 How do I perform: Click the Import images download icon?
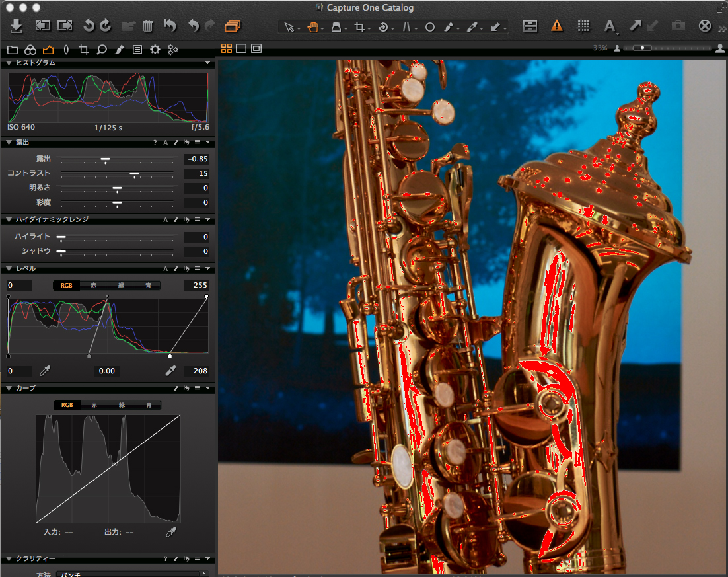(17, 26)
